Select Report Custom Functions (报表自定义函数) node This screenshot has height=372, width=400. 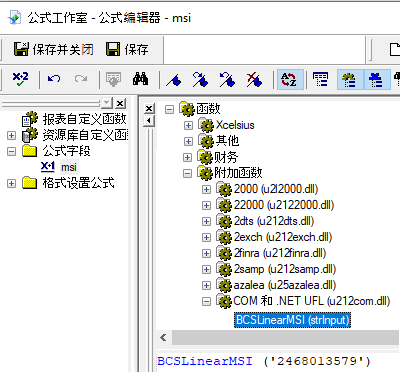(84, 119)
